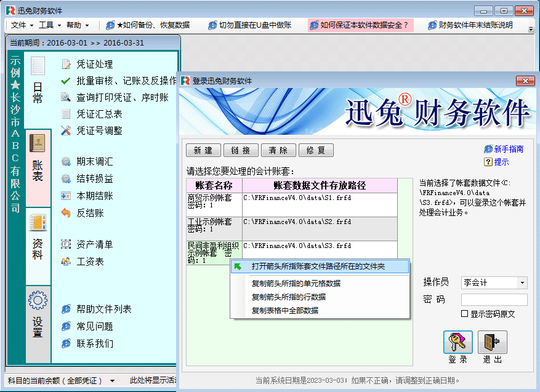Image resolution: width=540 pixels, height=392 pixels.
Task: Open the 帮助 menu
Action: 78,25
